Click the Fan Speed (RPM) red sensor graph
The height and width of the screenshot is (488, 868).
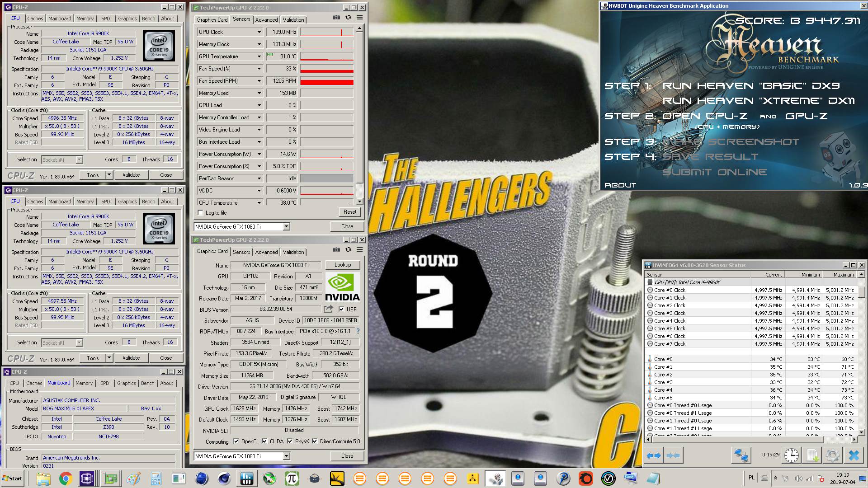pos(327,81)
